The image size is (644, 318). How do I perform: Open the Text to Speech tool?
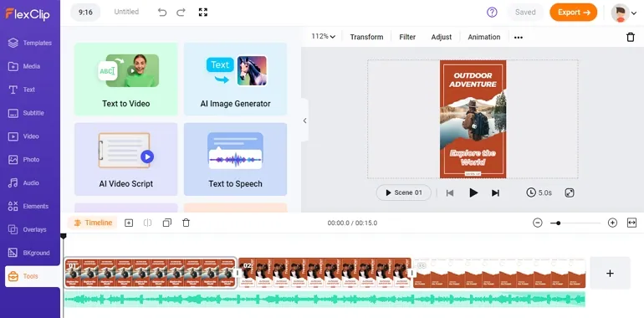tap(235, 159)
